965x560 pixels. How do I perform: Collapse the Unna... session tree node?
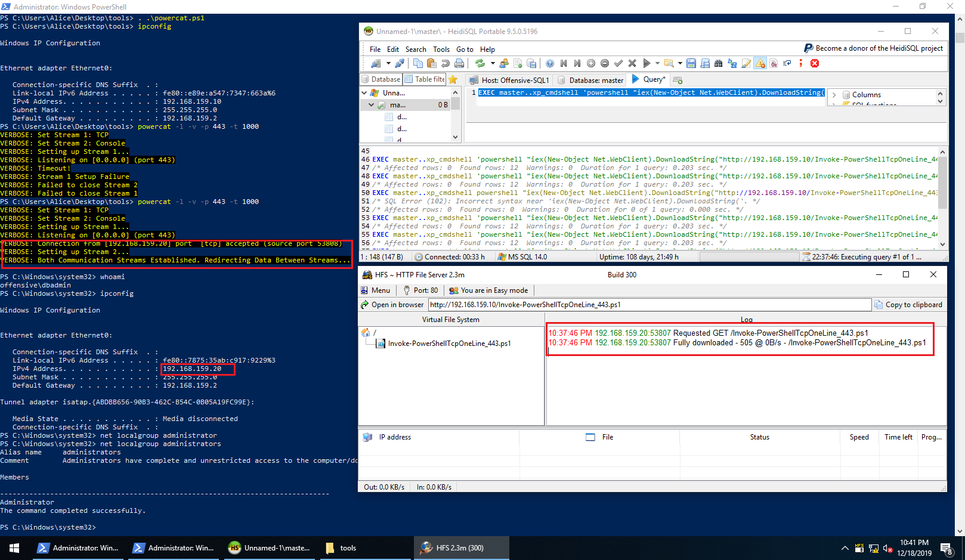point(364,92)
